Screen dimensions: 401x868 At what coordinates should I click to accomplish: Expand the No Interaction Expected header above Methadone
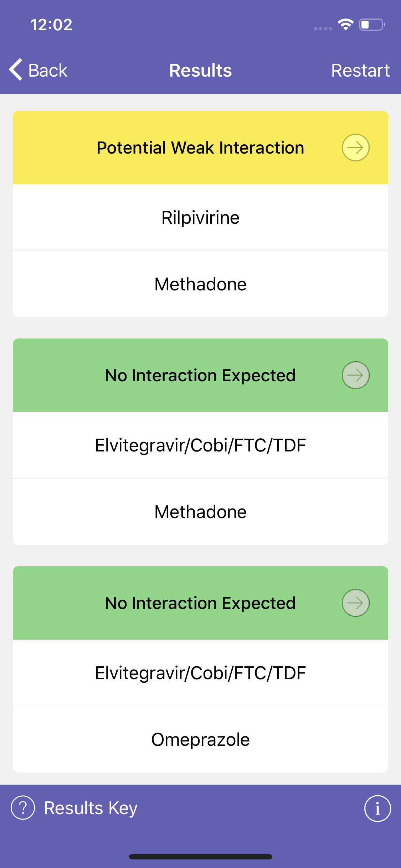tap(200, 375)
